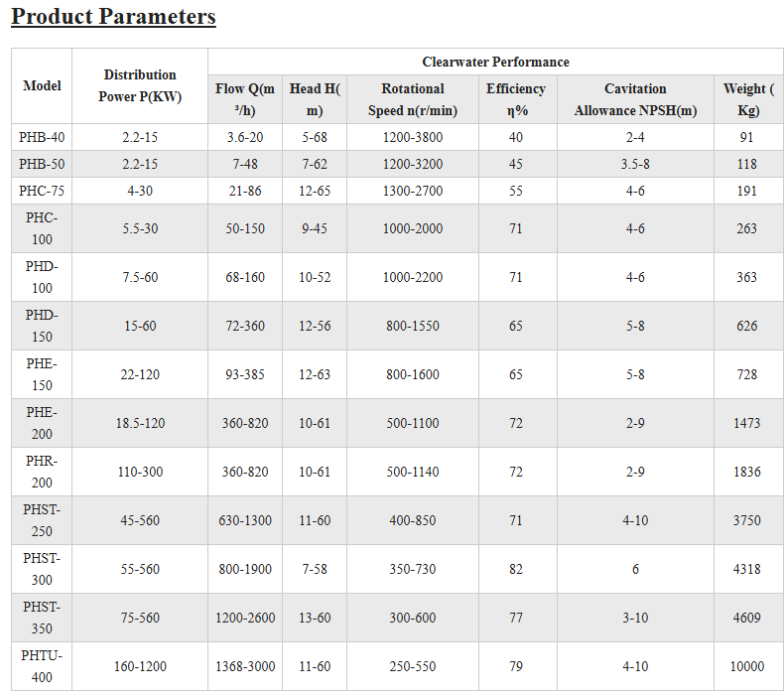Click the 10000 weight value
Image resolution: width=784 pixels, height=694 pixels.
tap(747, 667)
